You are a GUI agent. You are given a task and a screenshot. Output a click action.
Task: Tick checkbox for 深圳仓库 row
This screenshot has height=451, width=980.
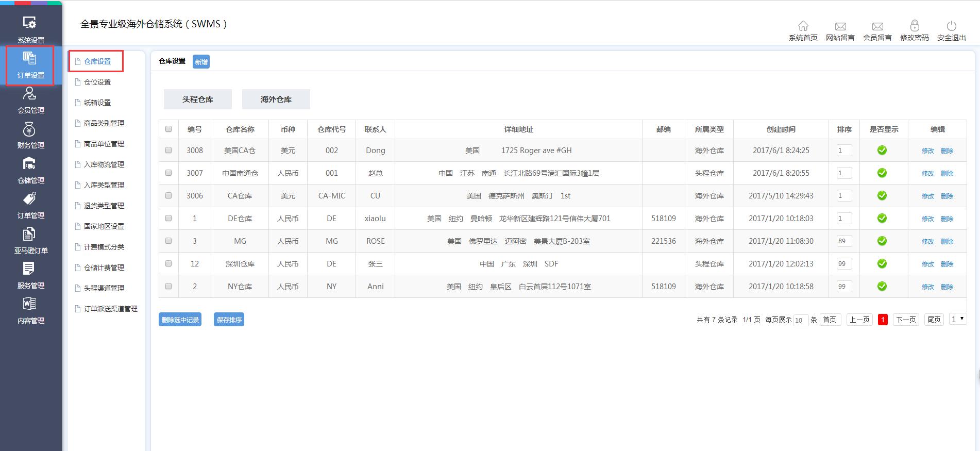[168, 264]
